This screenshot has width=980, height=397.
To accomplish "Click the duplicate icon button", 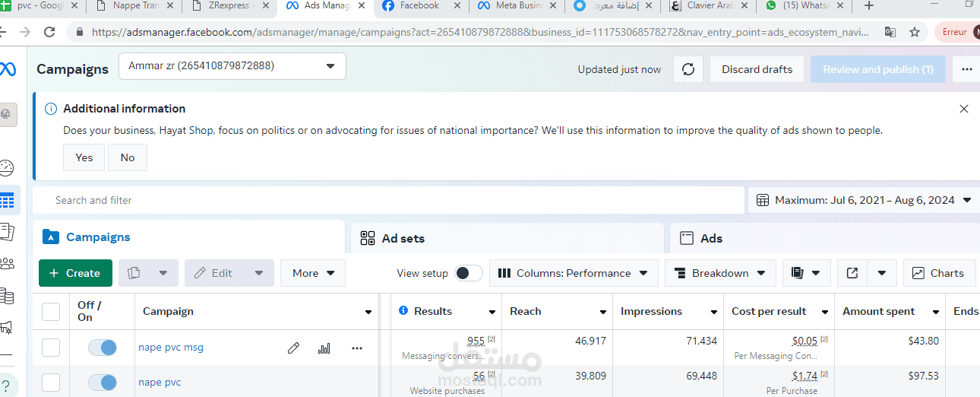I will (134, 273).
